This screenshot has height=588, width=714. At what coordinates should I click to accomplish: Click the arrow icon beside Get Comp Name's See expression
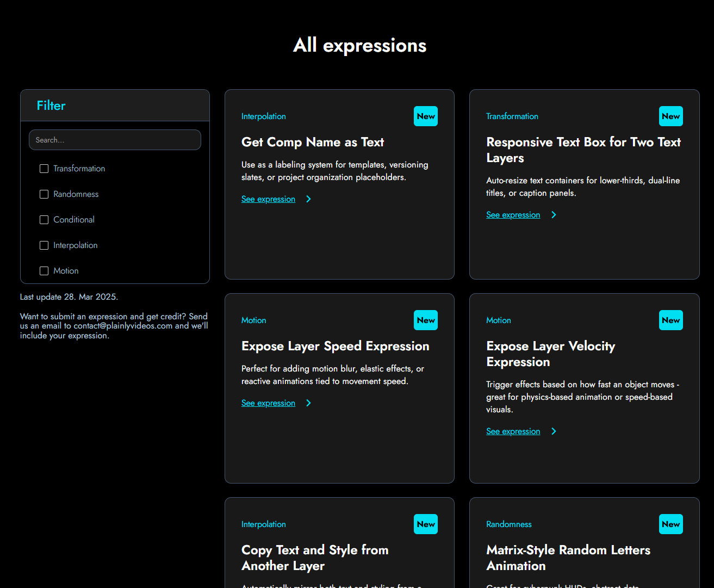pos(308,199)
